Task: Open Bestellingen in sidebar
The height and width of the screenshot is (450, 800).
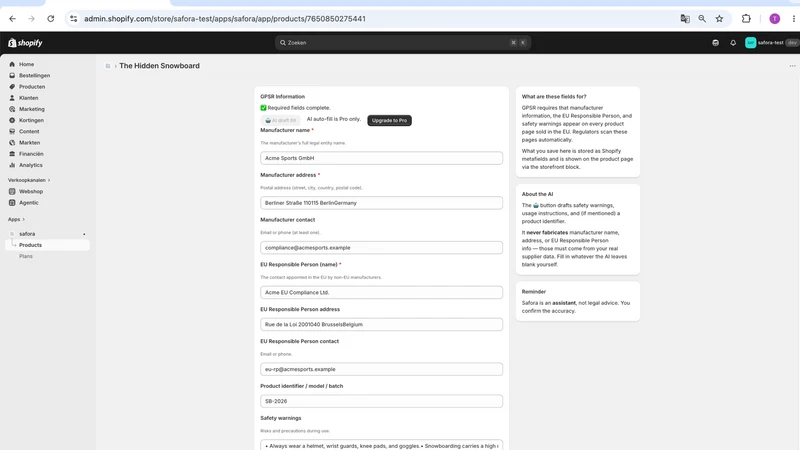Action: click(x=35, y=76)
